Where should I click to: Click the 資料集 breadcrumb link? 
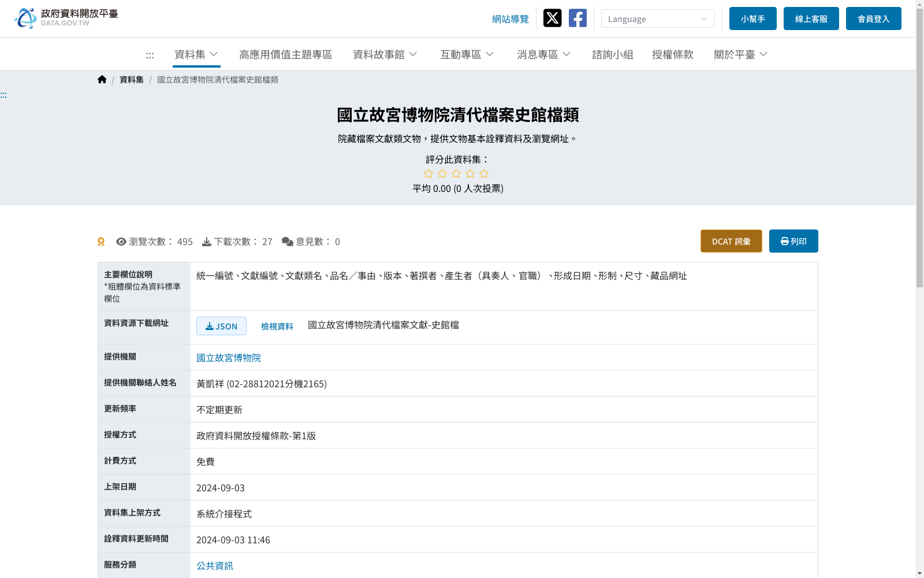[132, 80]
